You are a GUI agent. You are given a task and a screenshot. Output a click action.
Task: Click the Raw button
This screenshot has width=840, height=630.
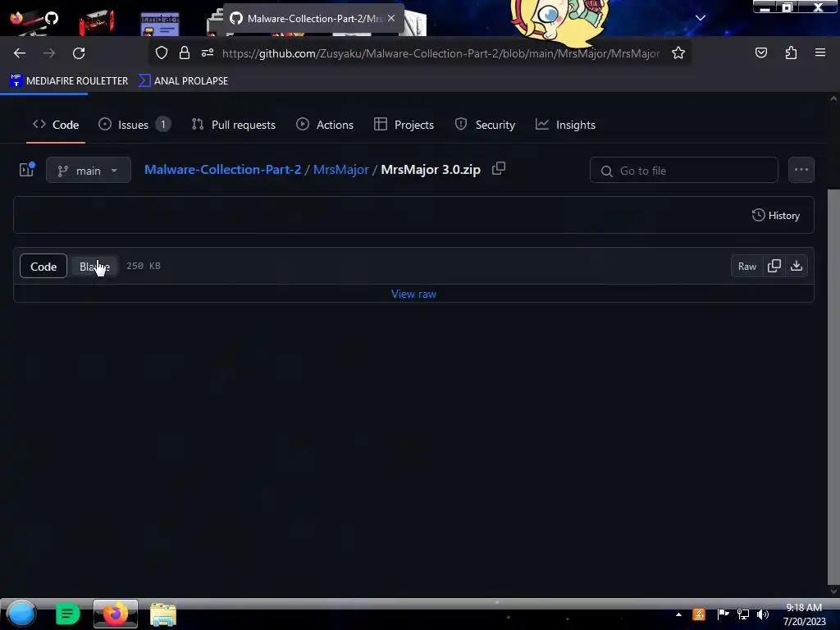coord(746,267)
